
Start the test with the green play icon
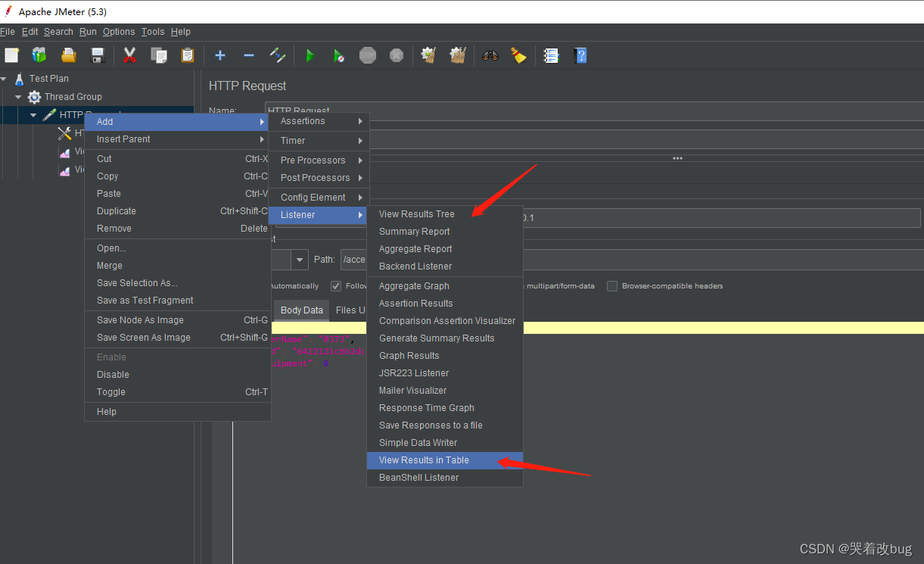tap(310, 55)
